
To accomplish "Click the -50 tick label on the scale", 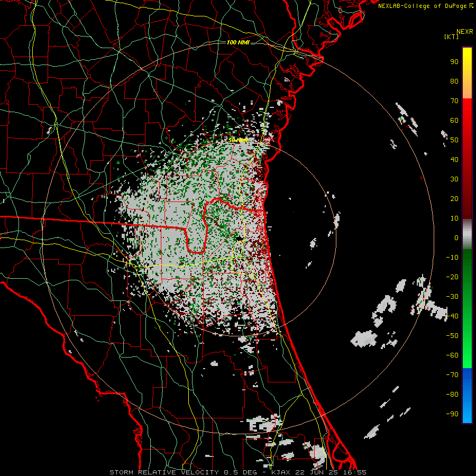I will 452,336.
